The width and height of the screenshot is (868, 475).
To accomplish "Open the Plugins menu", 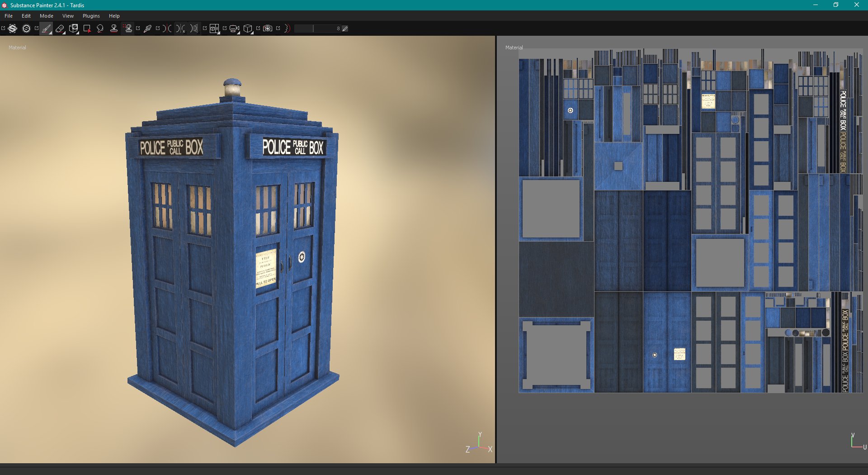I will (x=91, y=15).
